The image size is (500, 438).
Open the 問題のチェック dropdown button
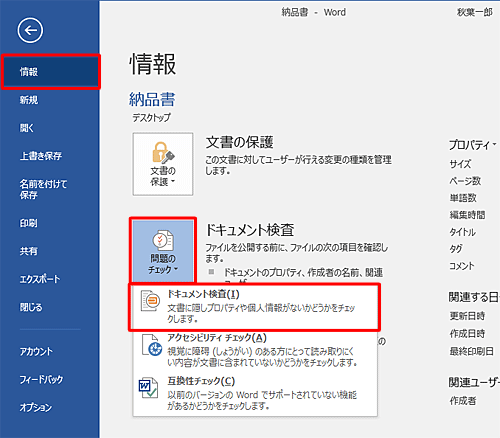(163, 250)
